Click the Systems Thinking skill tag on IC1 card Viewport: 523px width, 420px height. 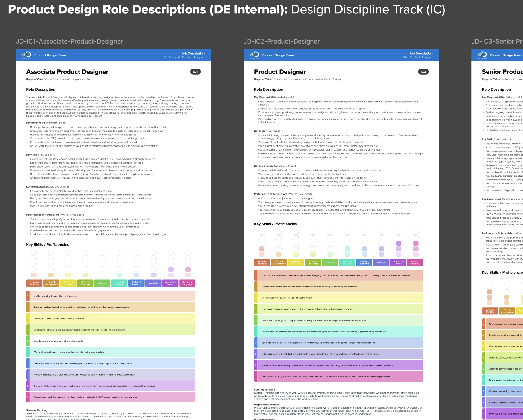(x=34, y=283)
